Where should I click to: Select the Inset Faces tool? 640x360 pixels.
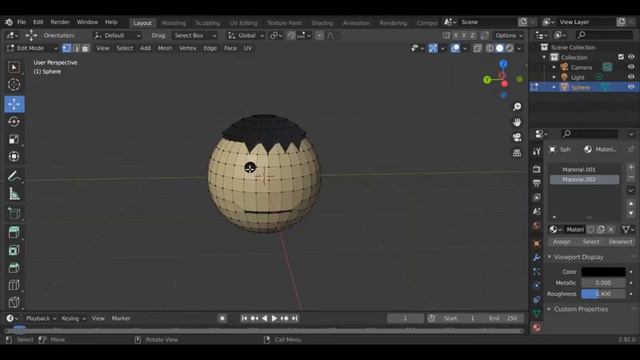point(14,250)
